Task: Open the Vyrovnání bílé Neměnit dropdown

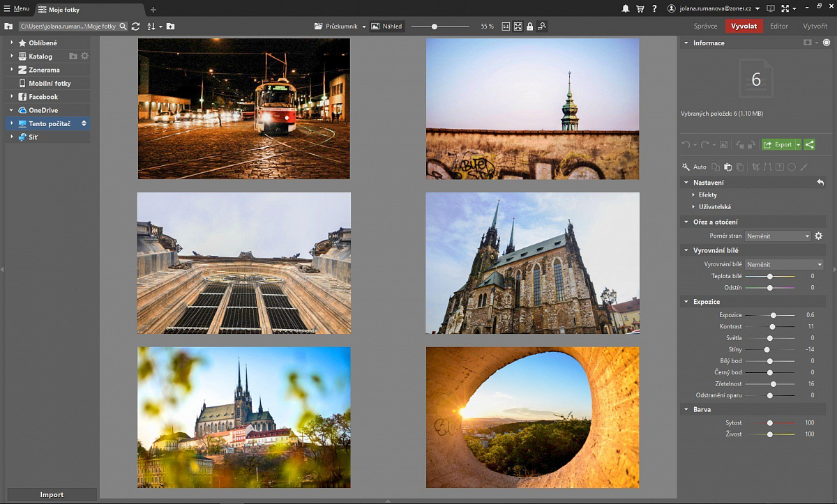Action: pos(783,264)
